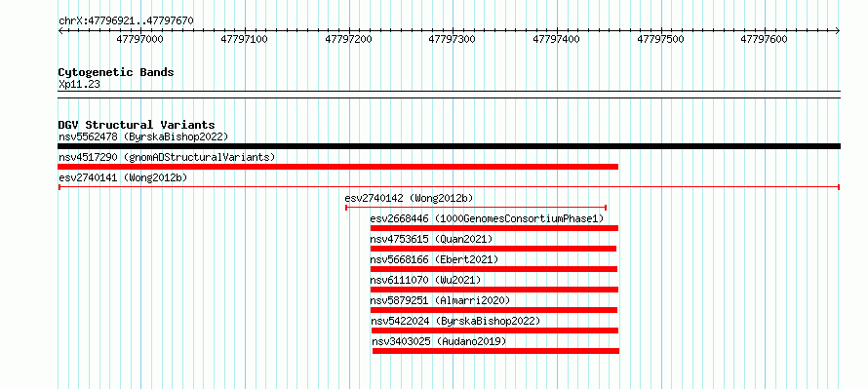This screenshot has width=868, height=389.
Task: Click ruler position 47797300
Action: 453,39
